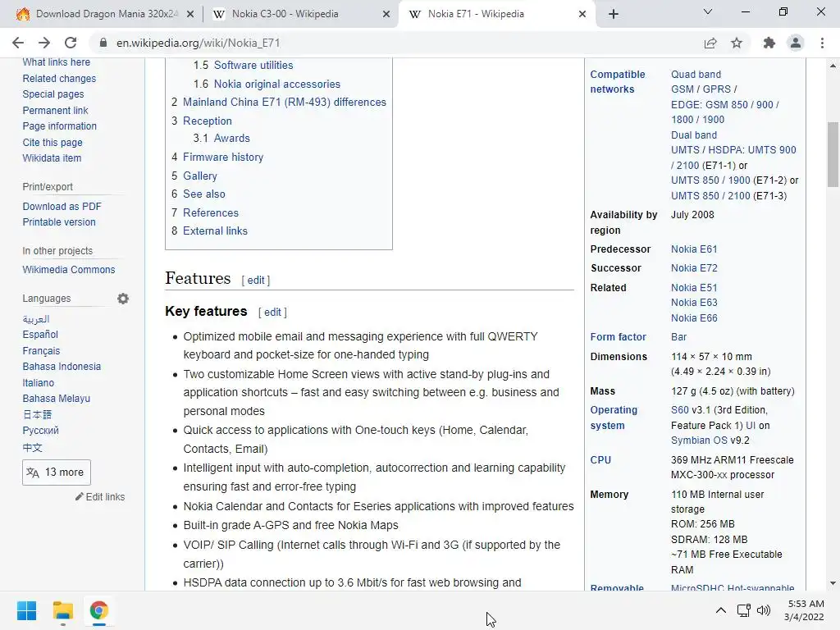Close the Nokia E71 tab
The image size is (840, 630).
point(582,15)
